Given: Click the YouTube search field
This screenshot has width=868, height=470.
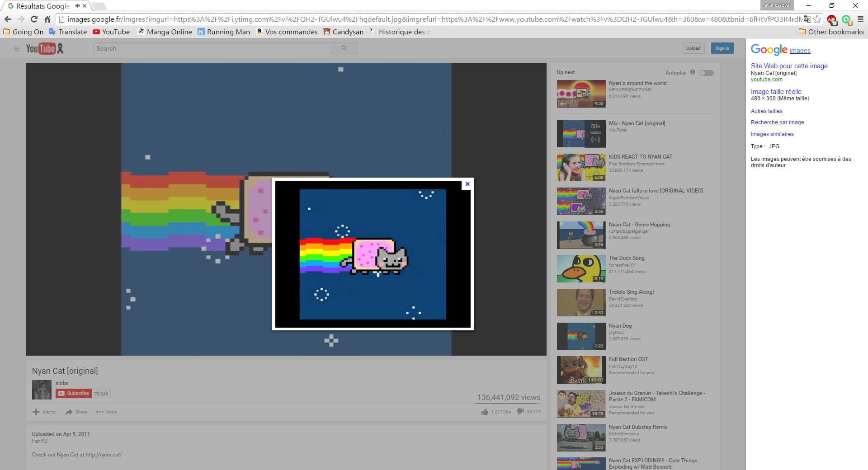Looking at the screenshot, I should [212, 48].
